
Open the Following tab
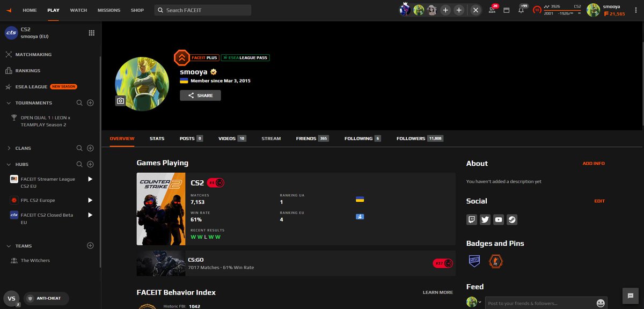[363, 138]
